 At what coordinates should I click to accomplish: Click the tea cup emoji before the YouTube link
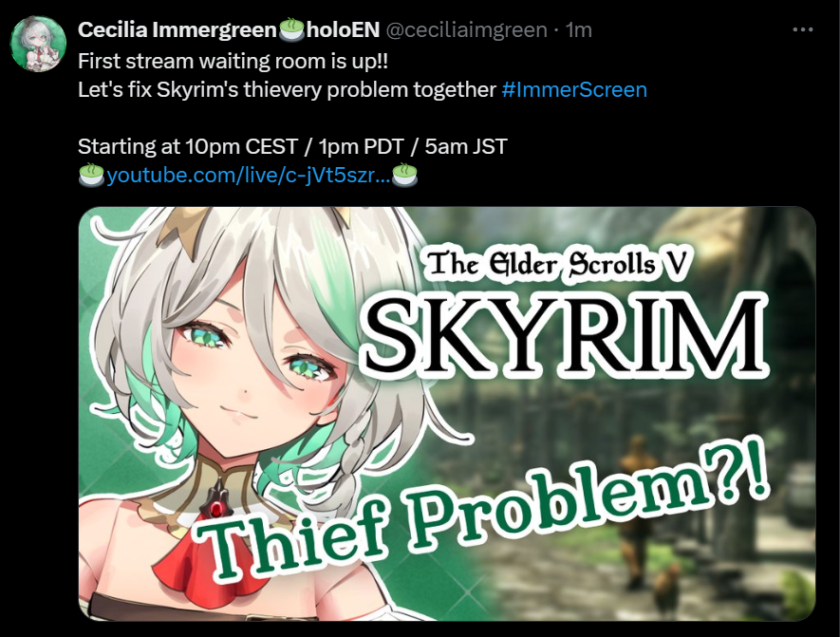click(92, 175)
